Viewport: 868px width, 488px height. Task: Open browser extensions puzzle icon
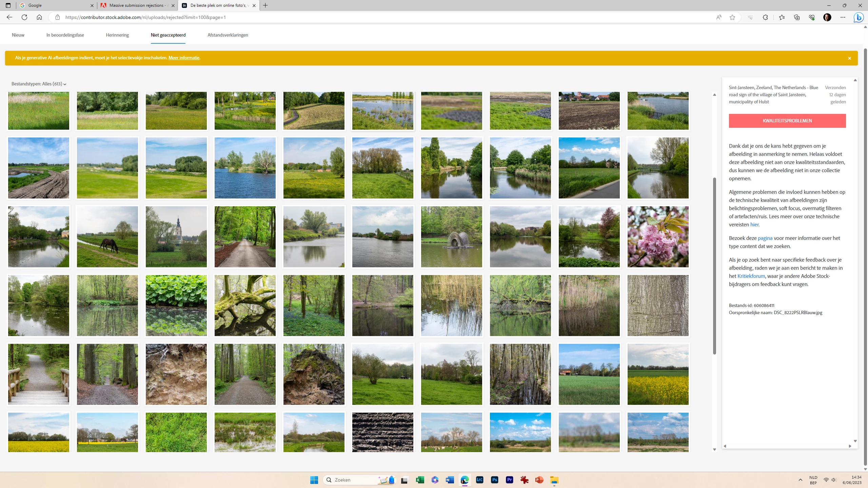tap(765, 17)
